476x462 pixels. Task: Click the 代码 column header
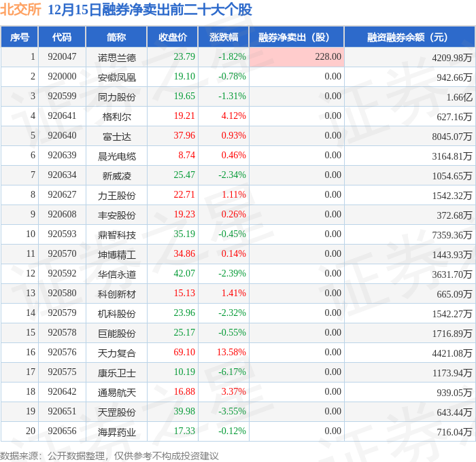[x=62, y=37]
